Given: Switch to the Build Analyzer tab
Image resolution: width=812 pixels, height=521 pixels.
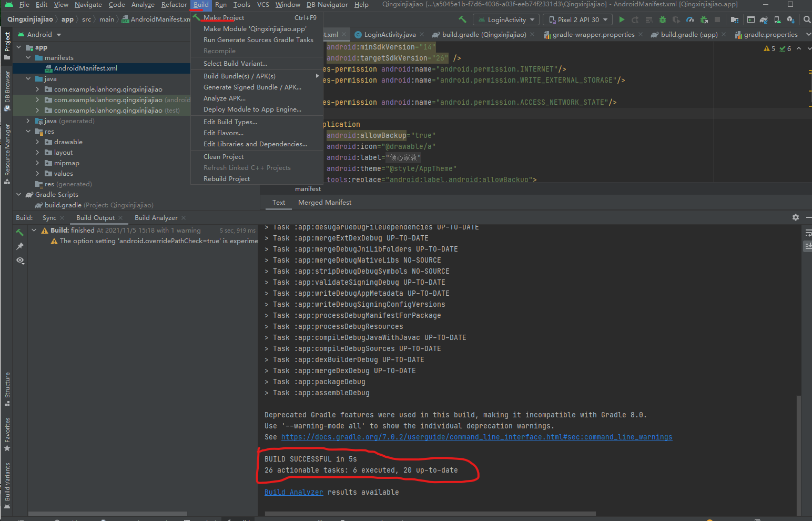Looking at the screenshot, I should click(x=156, y=218).
